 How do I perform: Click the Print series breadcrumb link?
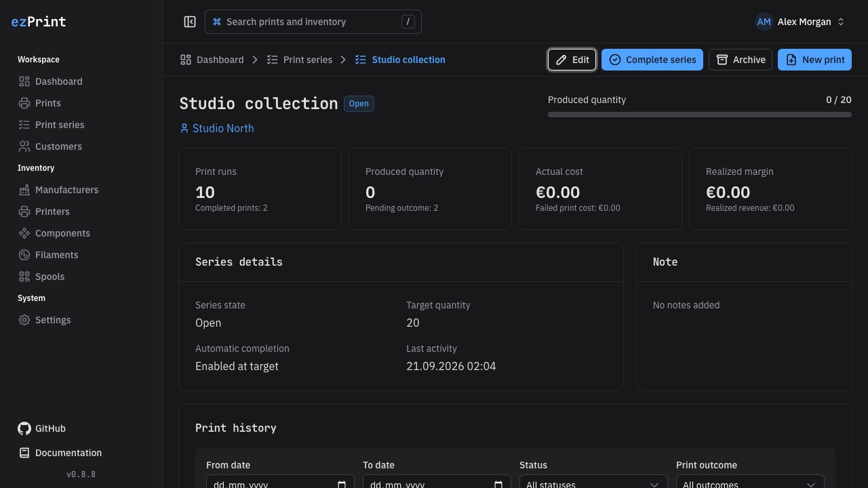[x=299, y=60]
